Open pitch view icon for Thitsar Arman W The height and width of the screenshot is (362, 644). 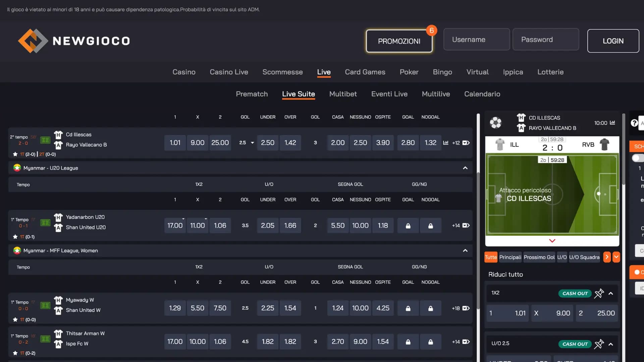45,339
